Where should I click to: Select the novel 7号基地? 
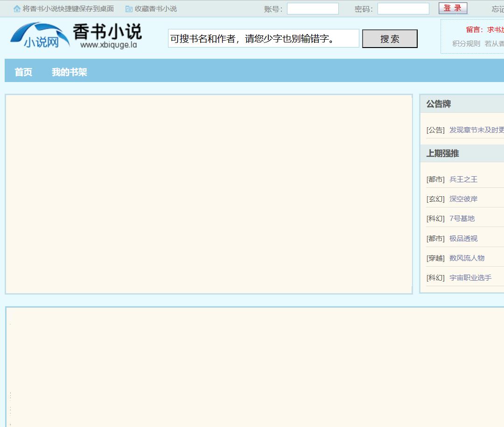click(462, 219)
